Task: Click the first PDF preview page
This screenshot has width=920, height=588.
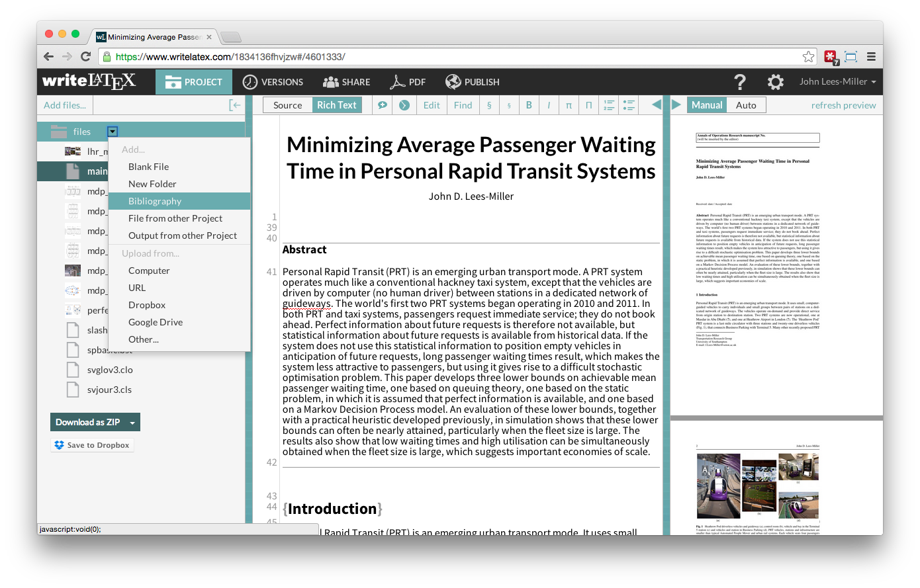Action: pyautogui.click(x=758, y=265)
